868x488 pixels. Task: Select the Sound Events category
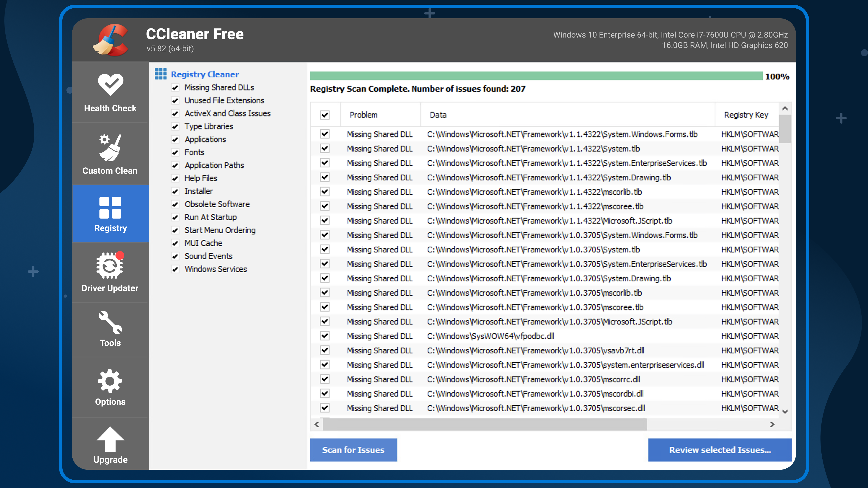tap(209, 256)
